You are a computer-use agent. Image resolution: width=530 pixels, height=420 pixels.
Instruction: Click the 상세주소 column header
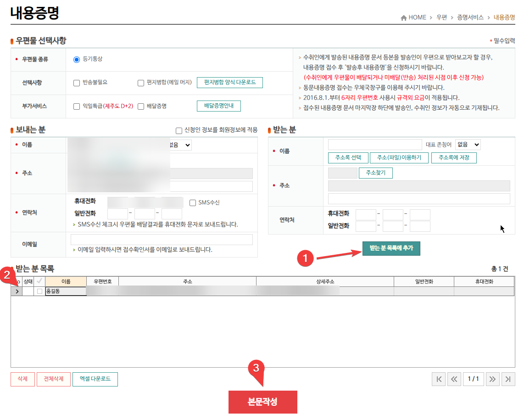[x=325, y=281]
